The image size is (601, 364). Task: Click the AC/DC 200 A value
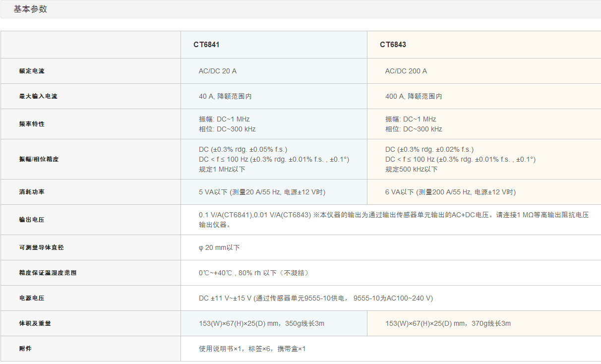[x=406, y=71]
